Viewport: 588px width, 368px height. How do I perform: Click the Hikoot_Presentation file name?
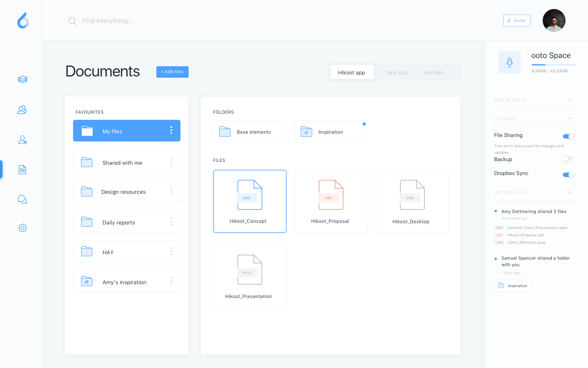pyautogui.click(x=248, y=296)
